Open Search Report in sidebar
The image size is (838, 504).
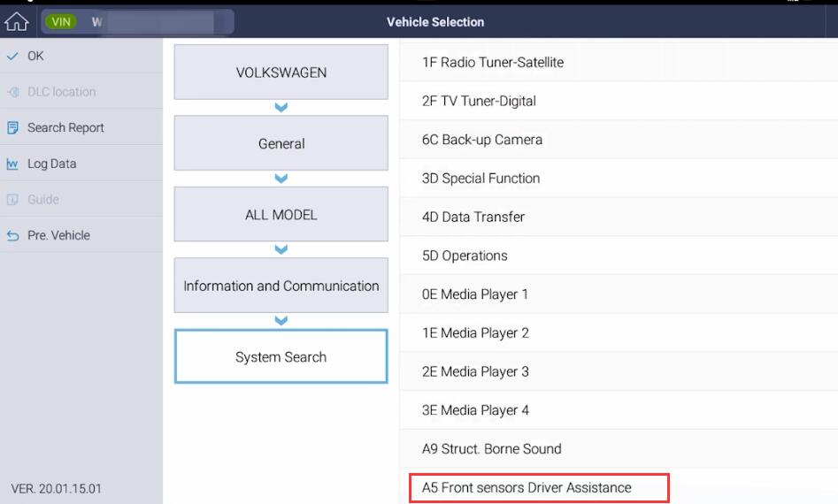[81, 127]
